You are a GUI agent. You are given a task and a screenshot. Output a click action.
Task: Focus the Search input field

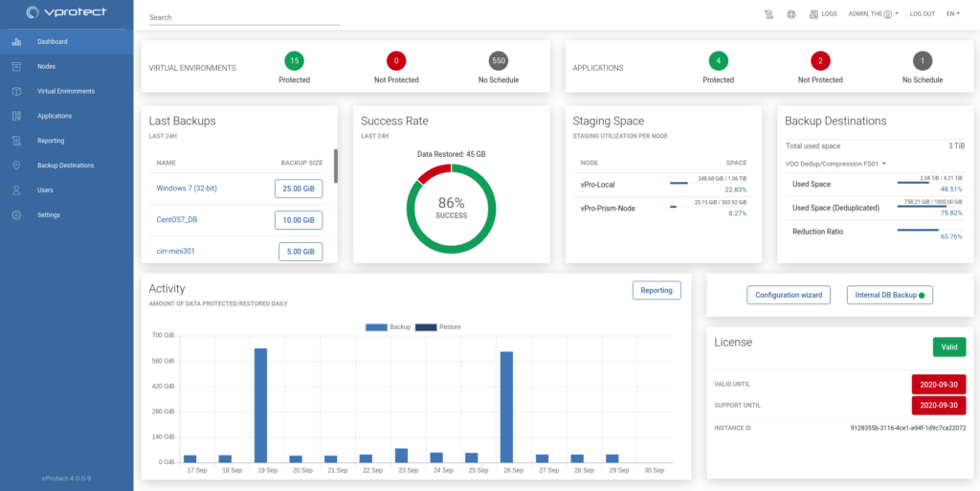pyautogui.click(x=244, y=17)
